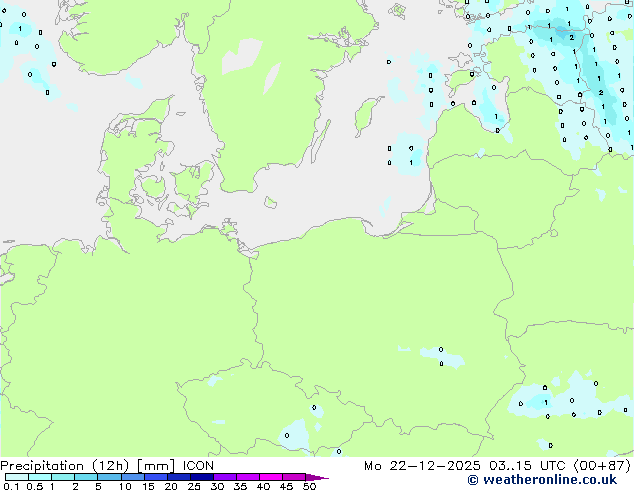Pick the 35–40 mm legend color swatch
Viewport: 634px width, 490px height.
point(247,477)
